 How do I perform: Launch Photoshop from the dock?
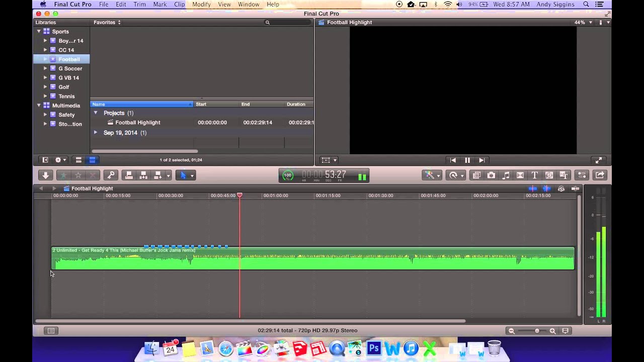(x=374, y=348)
